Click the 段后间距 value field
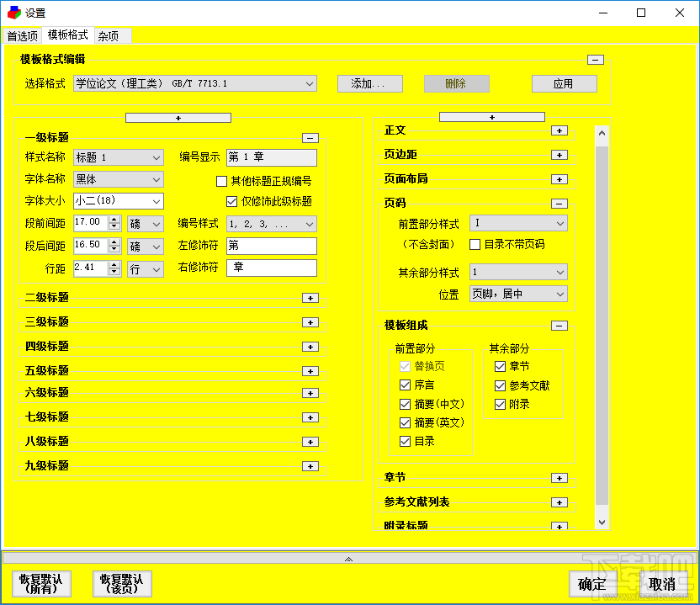The image size is (700, 605). (91, 245)
